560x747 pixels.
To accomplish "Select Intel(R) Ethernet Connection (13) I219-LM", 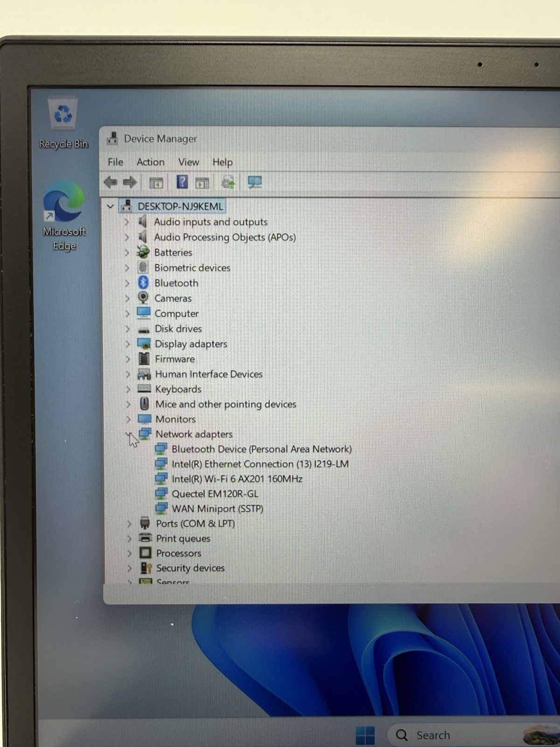I will coord(260,464).
